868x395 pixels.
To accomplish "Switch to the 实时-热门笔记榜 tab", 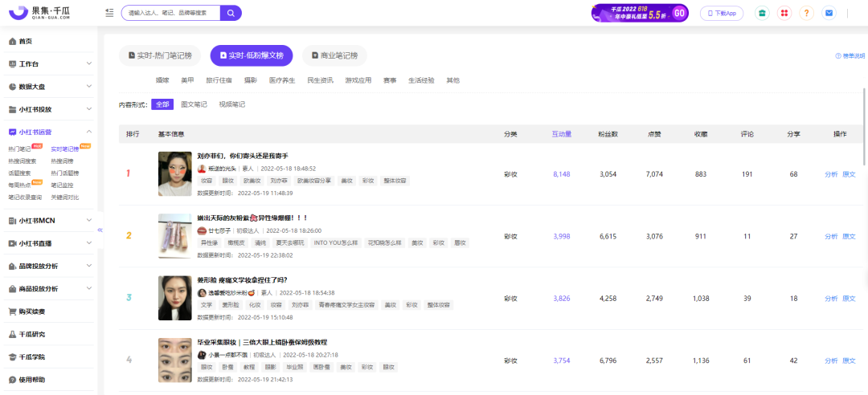I will [161, 55].
